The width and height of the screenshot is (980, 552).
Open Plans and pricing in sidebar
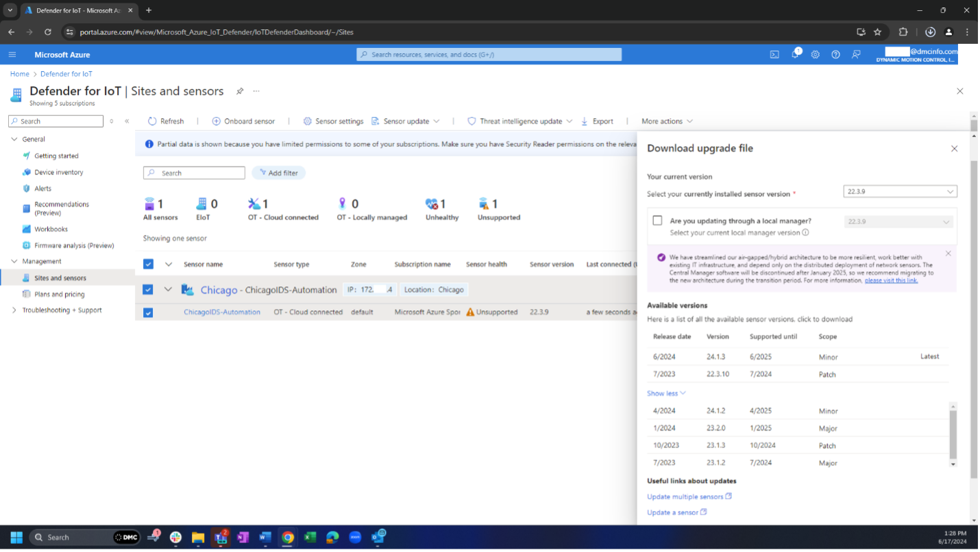(60, 294)
